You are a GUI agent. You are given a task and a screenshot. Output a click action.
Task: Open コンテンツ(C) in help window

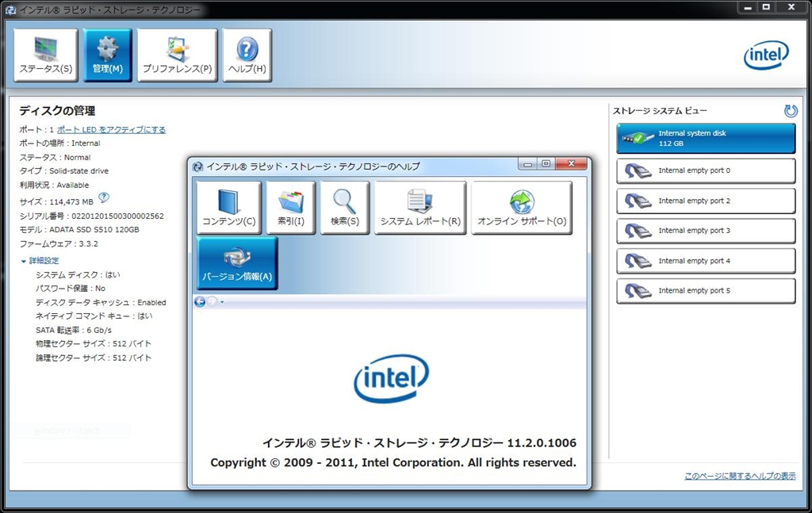point(229,208)
